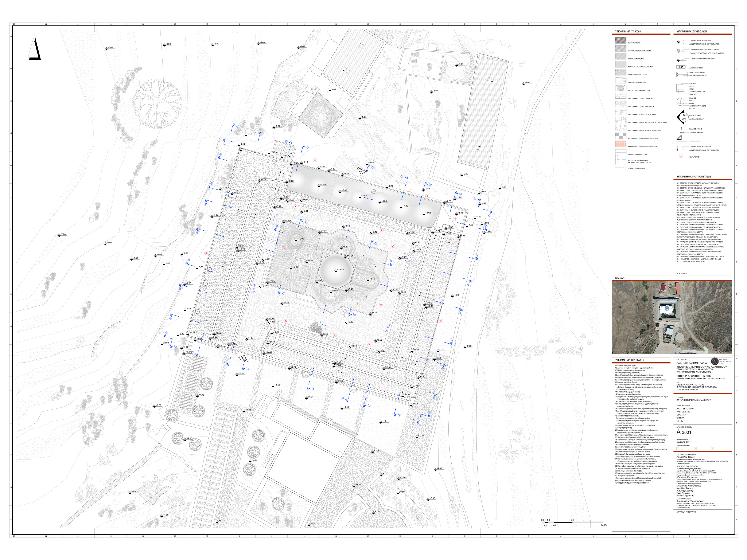Click the marble checkerboard floor swatch
Image resolution: width=747 pixels, height=560 pixels.
point(621,136)
